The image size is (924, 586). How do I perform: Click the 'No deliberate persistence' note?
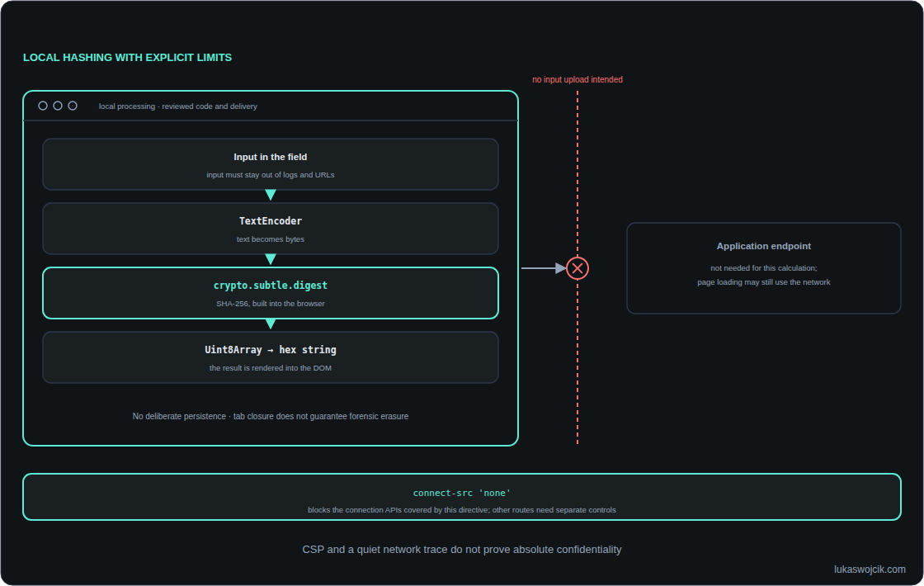[271, 416]
